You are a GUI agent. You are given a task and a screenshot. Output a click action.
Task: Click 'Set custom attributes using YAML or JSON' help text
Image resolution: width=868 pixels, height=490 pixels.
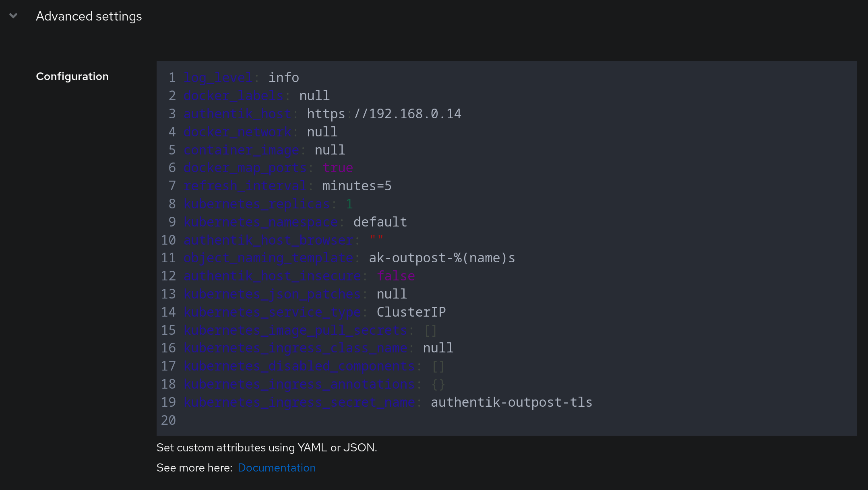coord(267,448)
